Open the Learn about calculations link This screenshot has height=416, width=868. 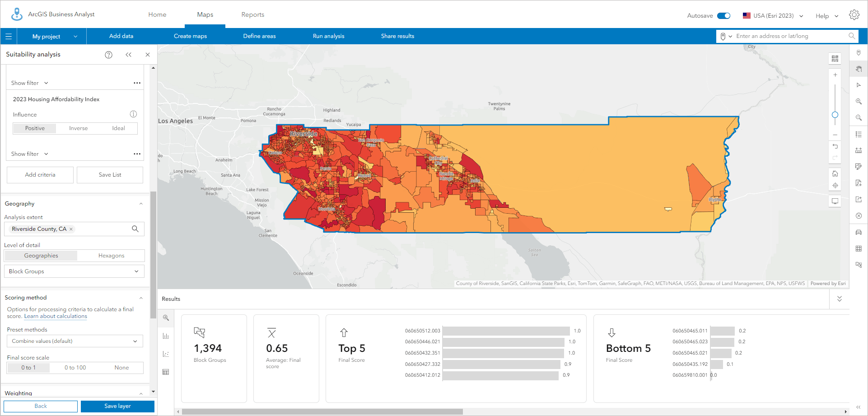[55, 316]
